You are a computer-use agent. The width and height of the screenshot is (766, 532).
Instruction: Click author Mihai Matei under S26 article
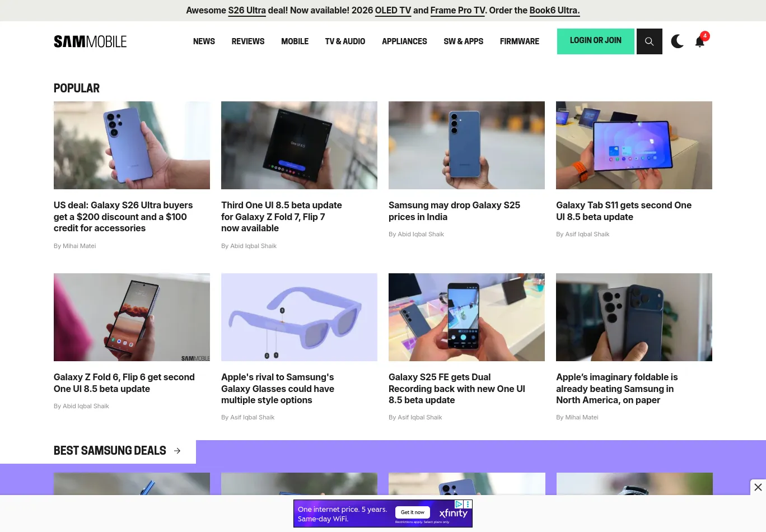(79, 246)
